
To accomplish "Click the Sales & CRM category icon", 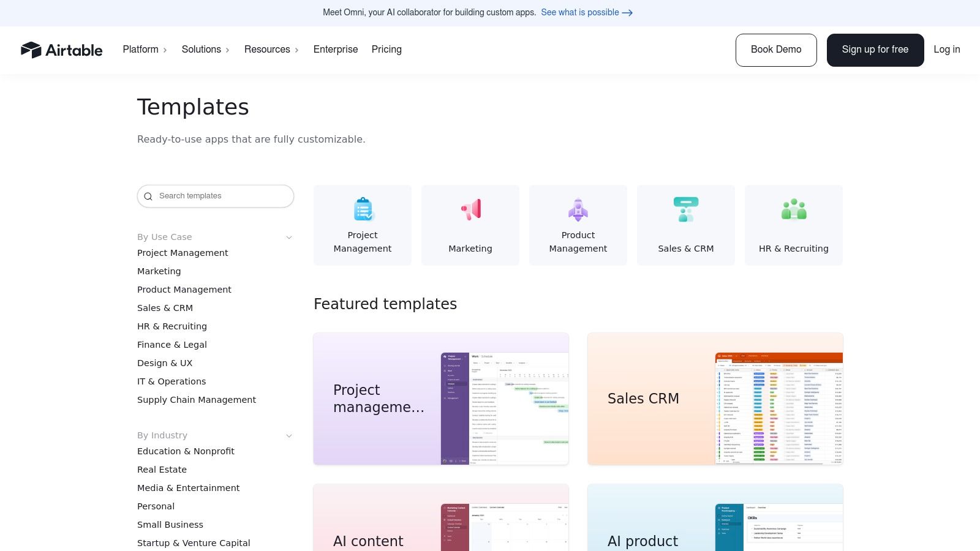I will 686,209.
